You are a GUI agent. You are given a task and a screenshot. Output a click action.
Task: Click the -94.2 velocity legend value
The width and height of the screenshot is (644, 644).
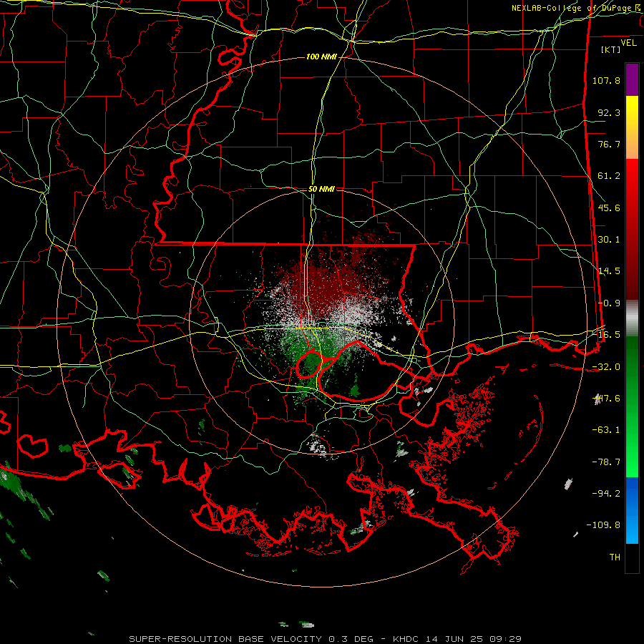(606, 493)
